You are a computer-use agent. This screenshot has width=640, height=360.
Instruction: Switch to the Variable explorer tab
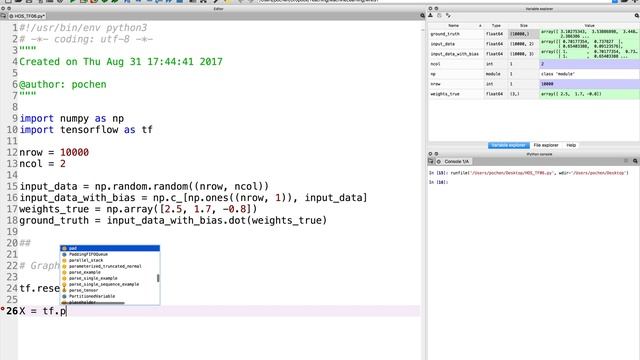pos(508,145)
